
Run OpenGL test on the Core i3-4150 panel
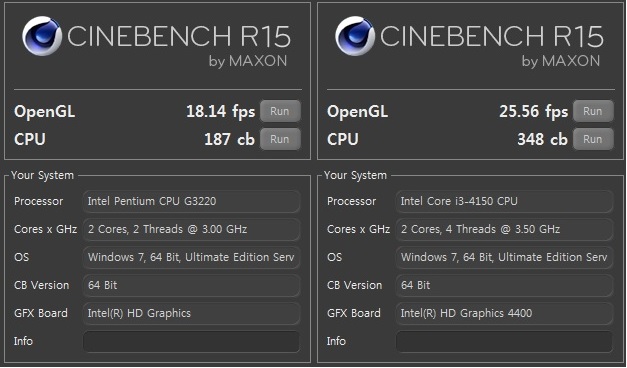pyautogui.click(x=593, y=111)
